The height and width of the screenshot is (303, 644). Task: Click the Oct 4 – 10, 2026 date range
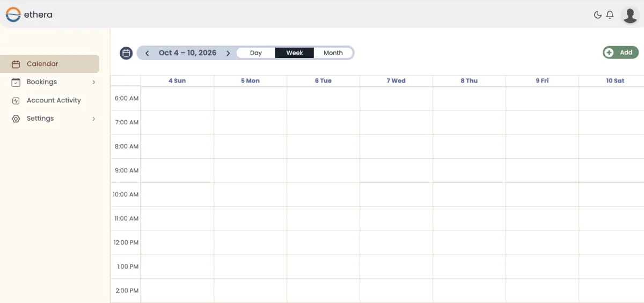tap(187, 53)
